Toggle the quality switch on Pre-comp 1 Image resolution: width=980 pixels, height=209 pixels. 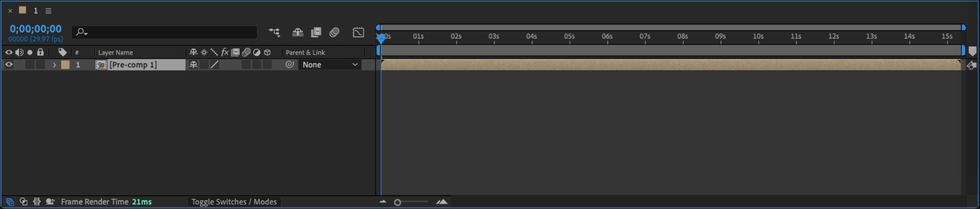click(x=214, y=64)
